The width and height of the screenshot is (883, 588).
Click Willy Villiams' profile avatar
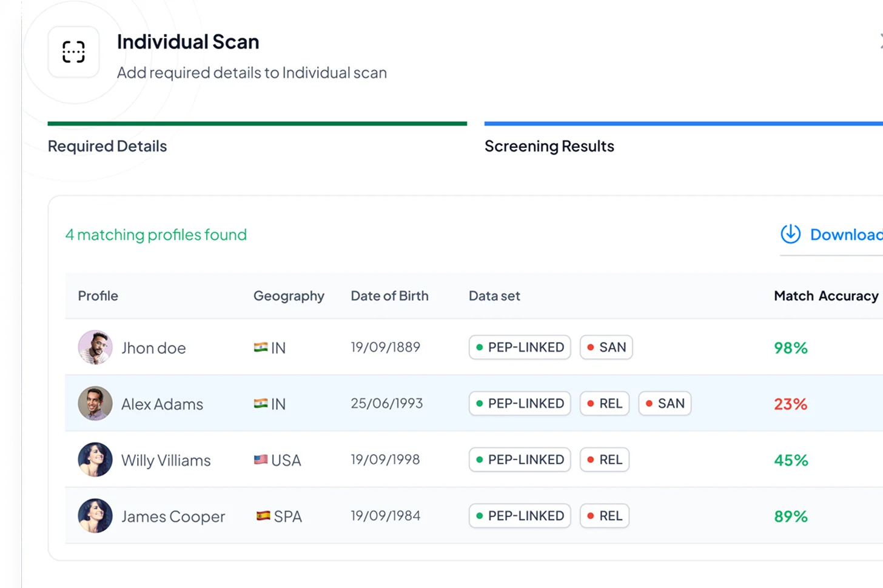click(x=95, y=459)
